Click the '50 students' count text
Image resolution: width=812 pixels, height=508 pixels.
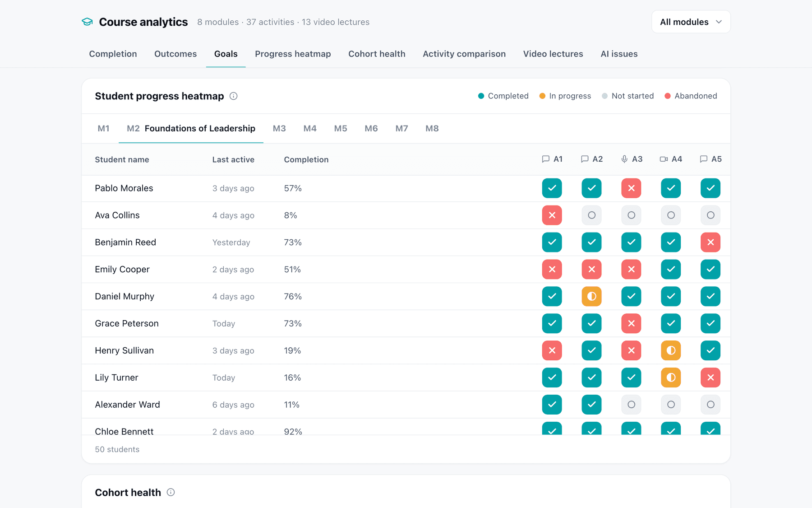[x=117, y=449]
